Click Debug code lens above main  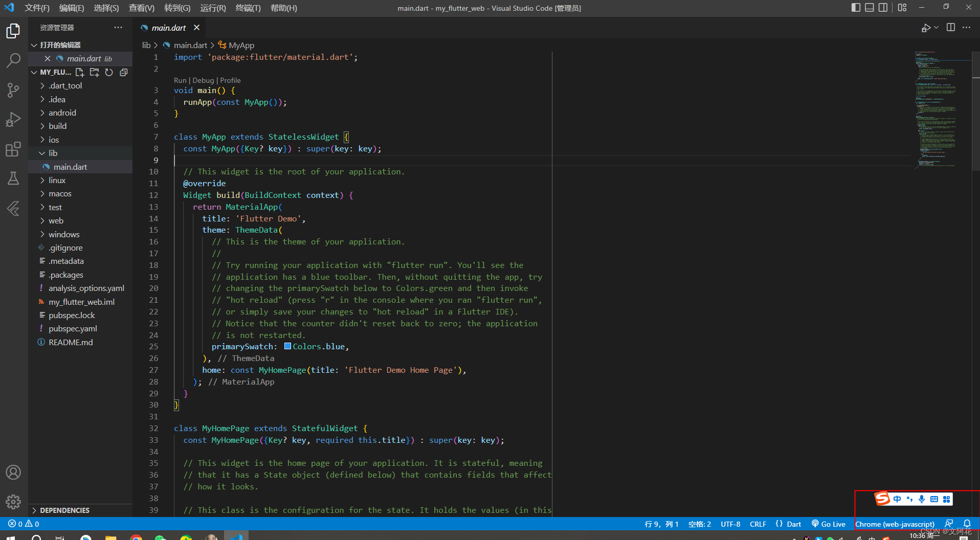pos(203,80)
